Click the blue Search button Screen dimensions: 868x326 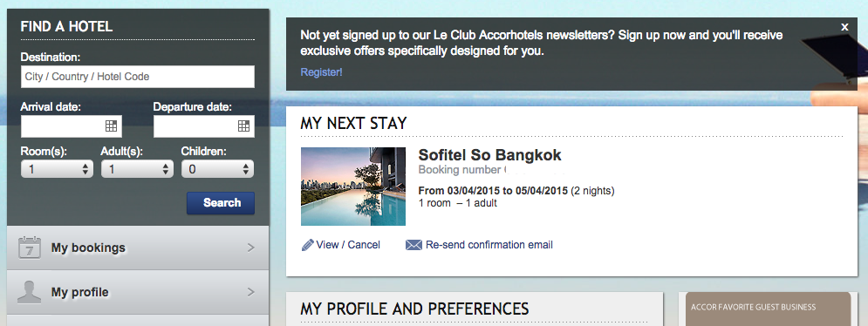(x=221, y=203)
